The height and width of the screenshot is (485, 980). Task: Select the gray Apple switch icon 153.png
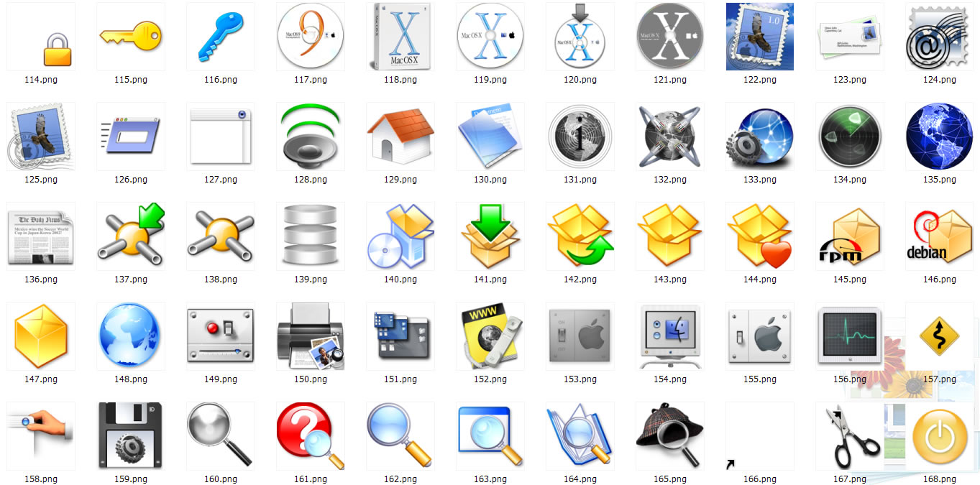[580, 336]
